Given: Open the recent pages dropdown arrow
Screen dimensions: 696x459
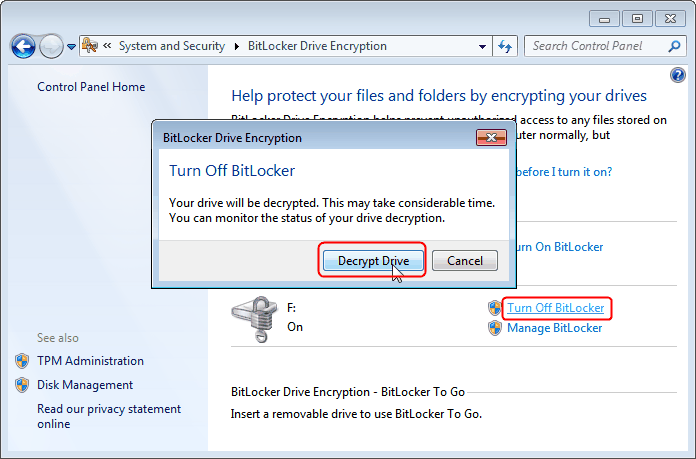Looking at the screenshot, I should point(71,47).
